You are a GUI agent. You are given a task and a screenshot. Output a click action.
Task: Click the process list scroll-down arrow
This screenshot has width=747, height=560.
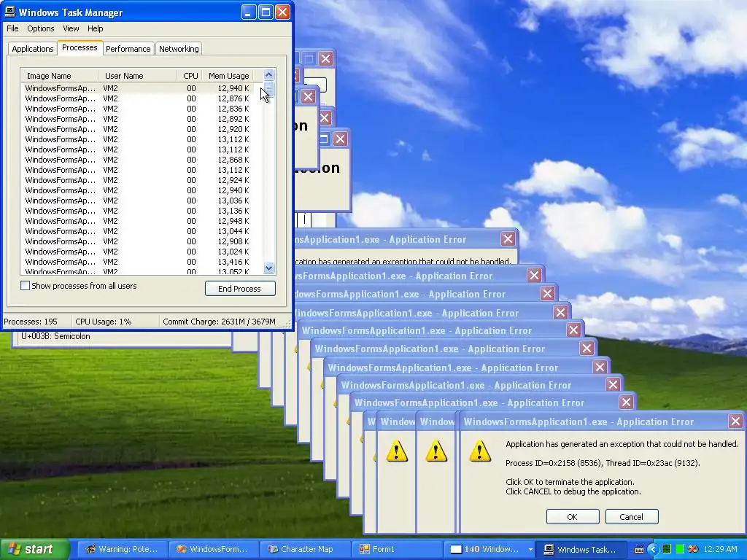click(268, 268)
